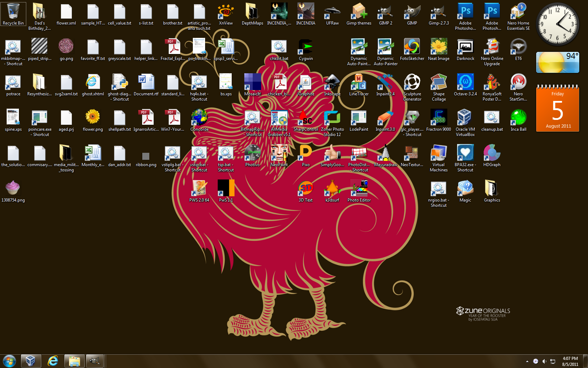The height and width of the screenshot is (368, 588).
Task: Select the ET6 steering wheel icon
Action: coord(518,49)
